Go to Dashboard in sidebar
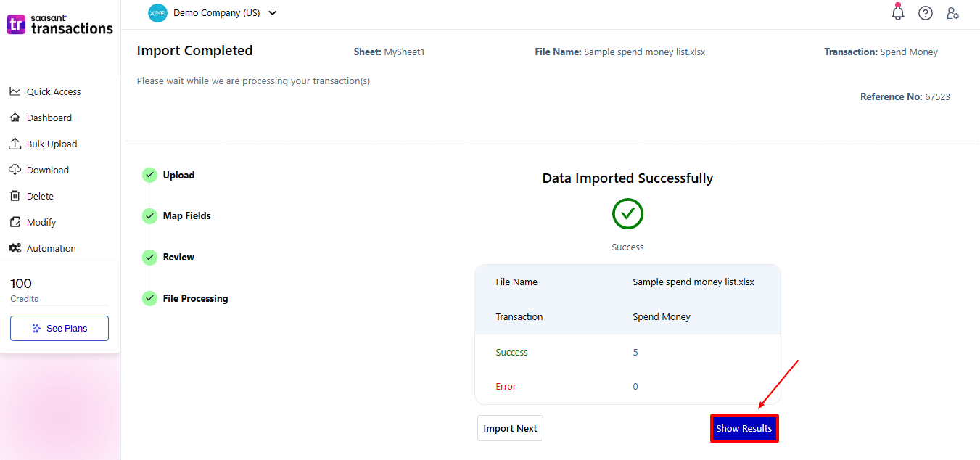 point(49,118)
